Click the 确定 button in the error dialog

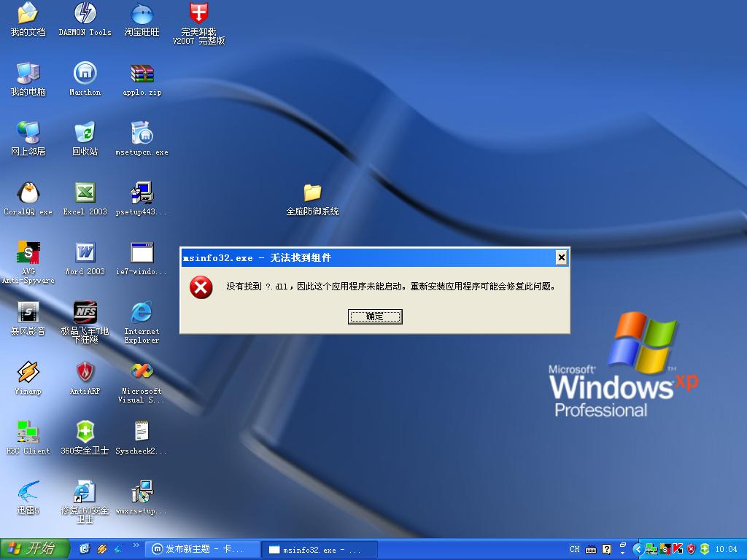(375, 316)
